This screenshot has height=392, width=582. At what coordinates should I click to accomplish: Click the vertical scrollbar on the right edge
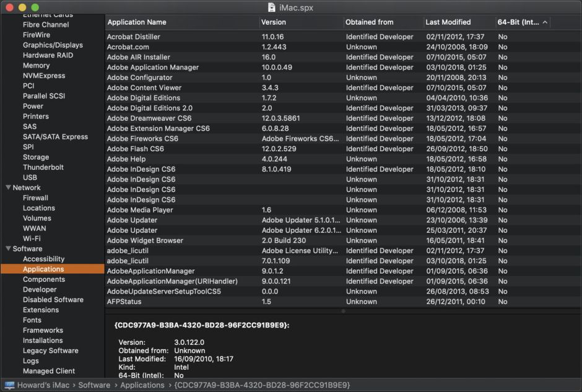click(x=578, y=93)
